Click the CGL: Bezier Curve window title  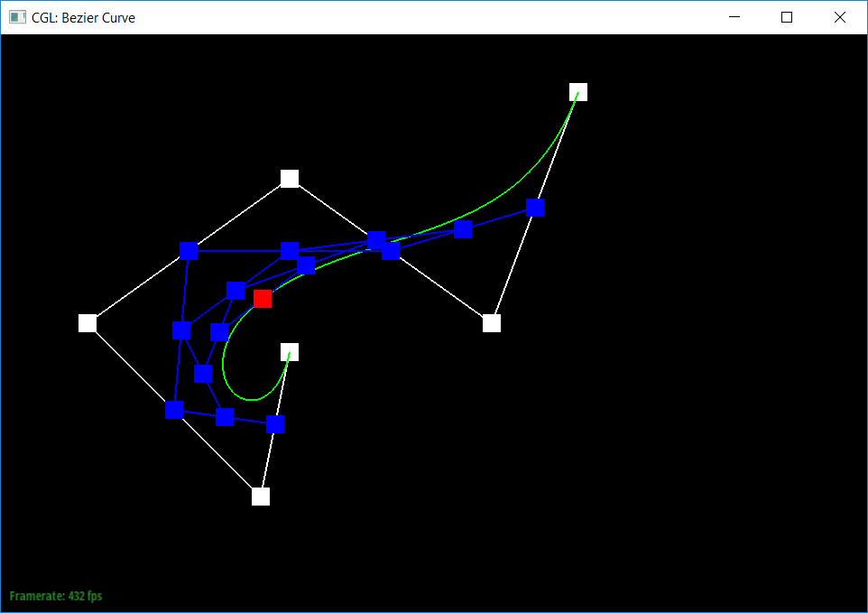tap(83, 17)
